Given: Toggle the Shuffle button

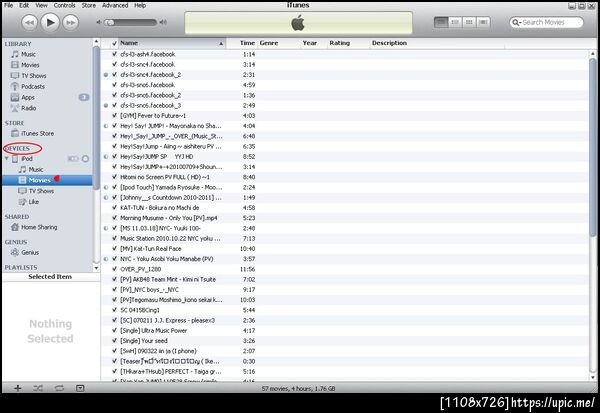Looking at the screenshot, I should coord(38,388).
